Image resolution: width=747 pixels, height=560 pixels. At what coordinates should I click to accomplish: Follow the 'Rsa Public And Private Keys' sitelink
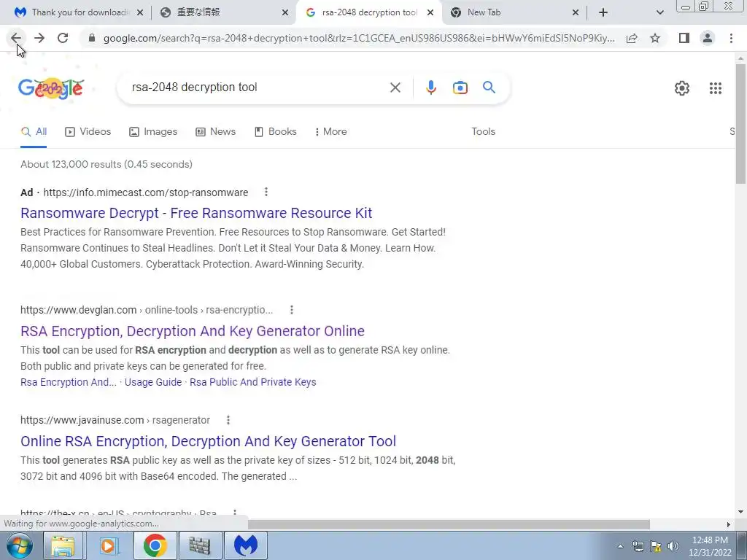(x=253, y=382)
